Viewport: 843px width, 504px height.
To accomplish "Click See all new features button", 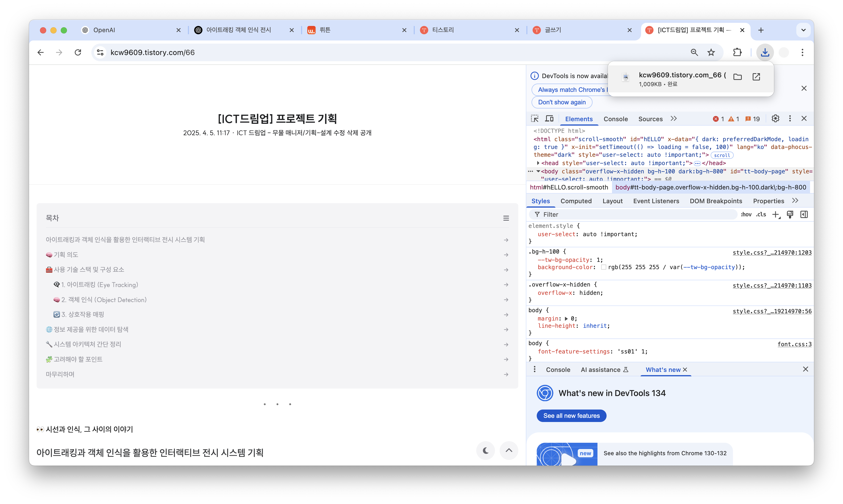I will [571, 416].
